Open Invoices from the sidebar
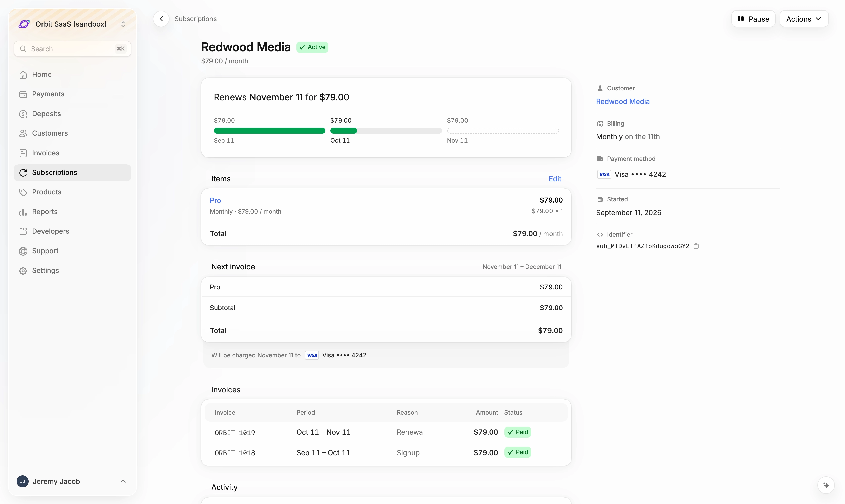This screenshot has height=504, width=845. pos(72,153)
